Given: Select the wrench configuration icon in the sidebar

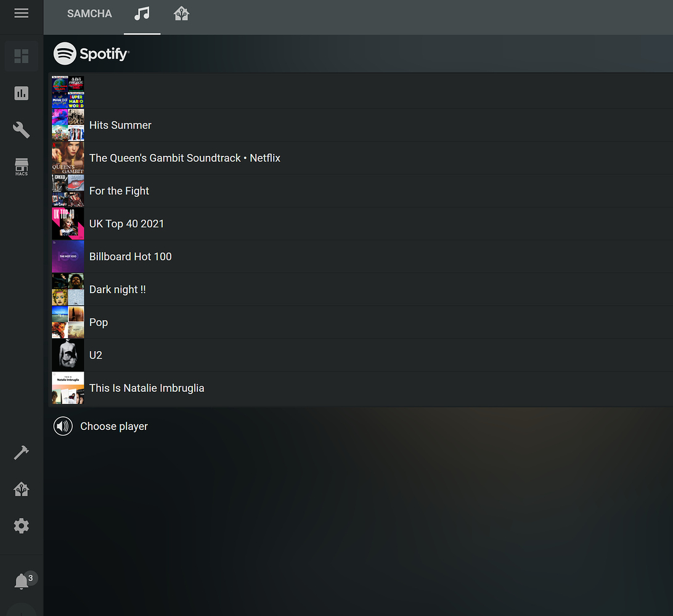Looking at the screenshot, I should tap(22, 129).
